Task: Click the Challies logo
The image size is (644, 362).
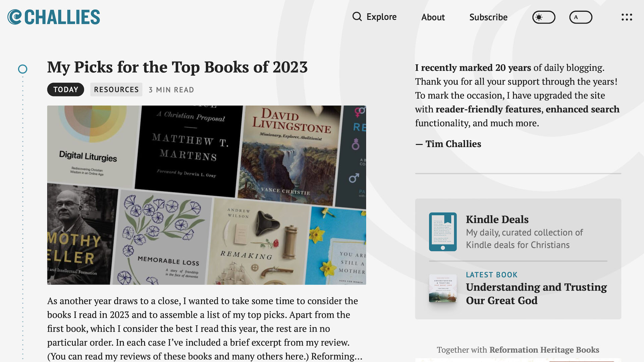Action: click(54, 17)
